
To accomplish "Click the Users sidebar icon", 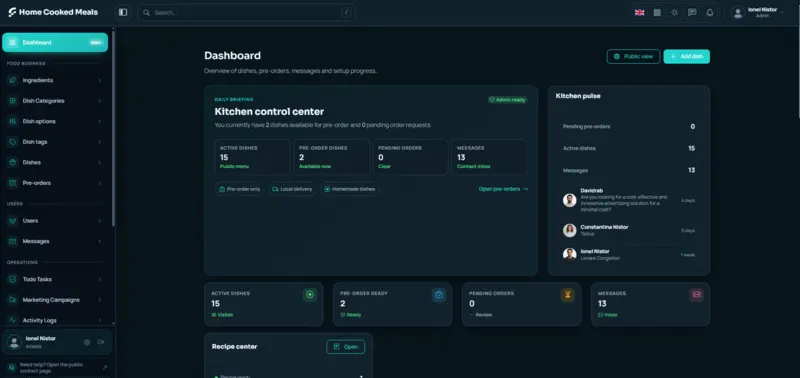I will 13,220.
